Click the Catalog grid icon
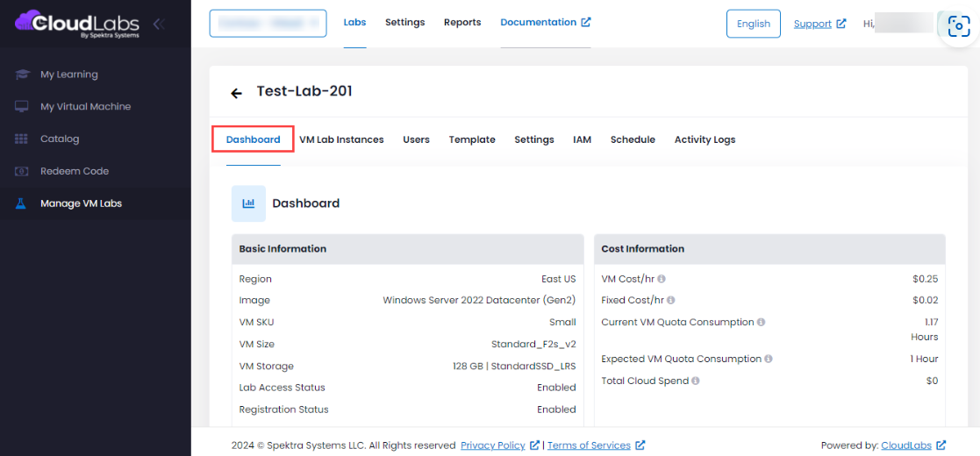 point(22,139)
